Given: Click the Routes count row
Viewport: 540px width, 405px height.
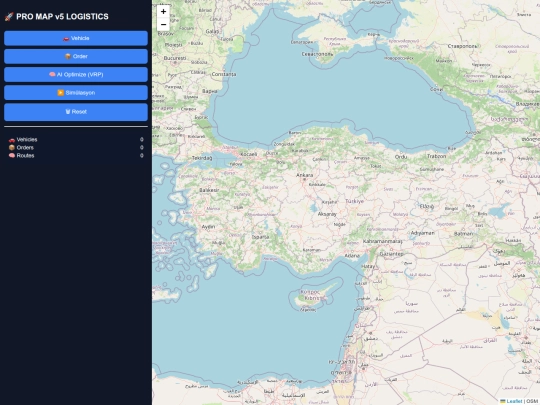Looking at the screenshot, I should click(x=76, y=155).
